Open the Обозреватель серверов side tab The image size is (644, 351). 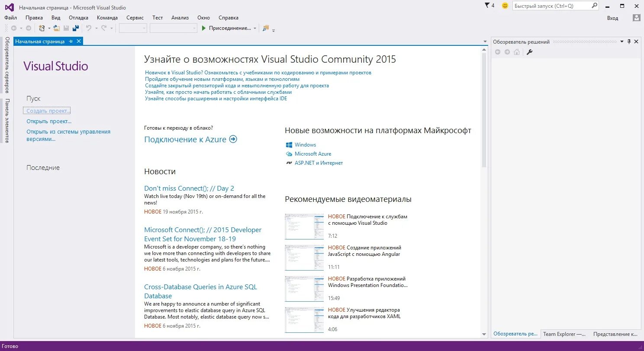(x=6, y=65)
